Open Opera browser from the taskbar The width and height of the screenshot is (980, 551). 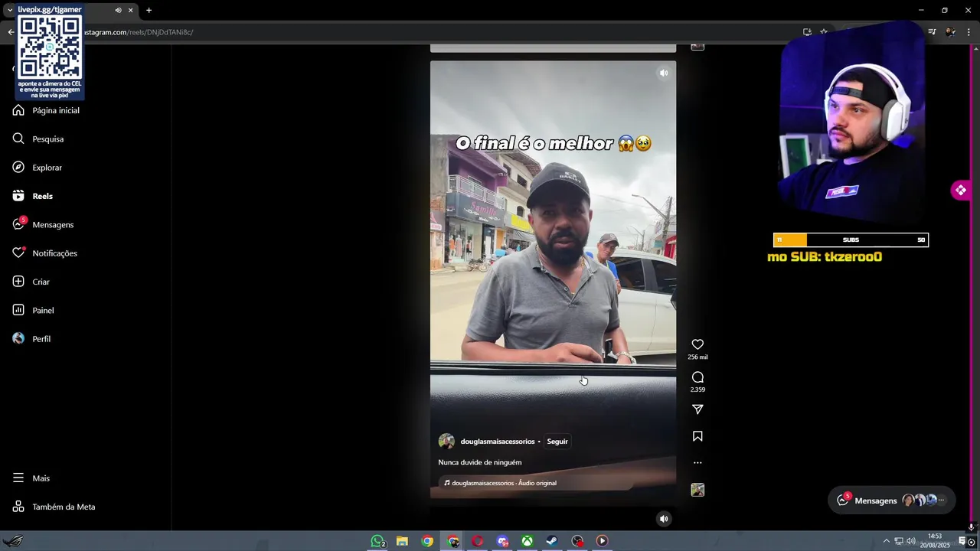pos(477,541)
